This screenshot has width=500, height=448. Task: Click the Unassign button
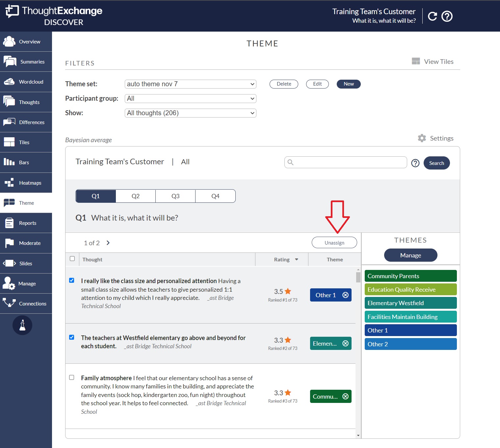coord(334,243)
